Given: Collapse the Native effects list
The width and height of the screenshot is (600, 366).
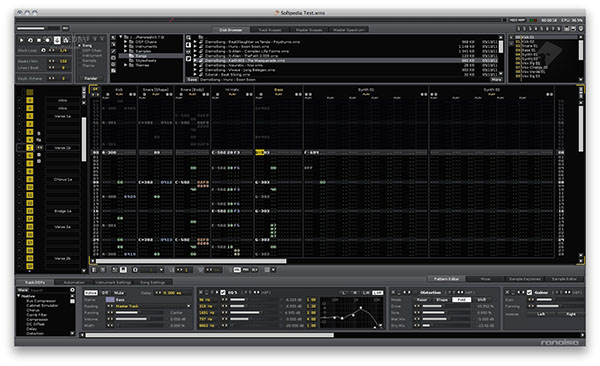Looking at the screenshot, I should 18,296.
